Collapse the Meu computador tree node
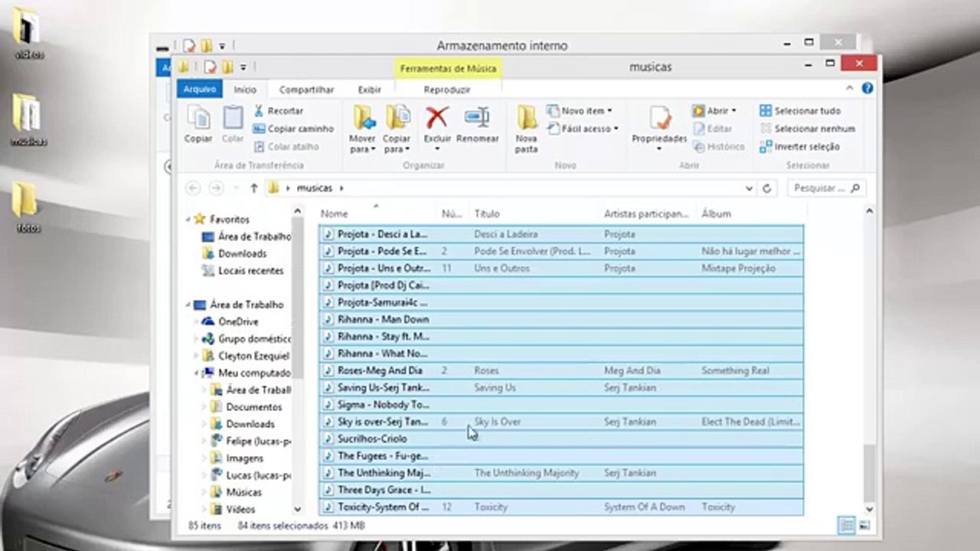 click(198, 373)
